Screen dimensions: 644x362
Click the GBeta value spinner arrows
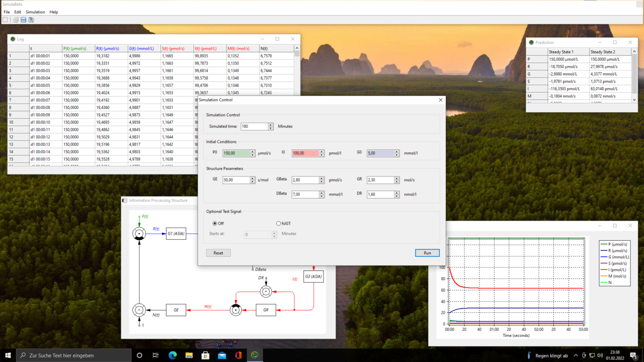click(322, 180)
